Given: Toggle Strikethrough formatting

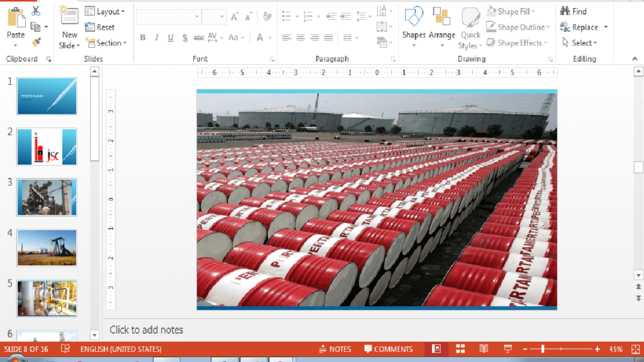Looking at the screenshot, I should coord(199,38).
